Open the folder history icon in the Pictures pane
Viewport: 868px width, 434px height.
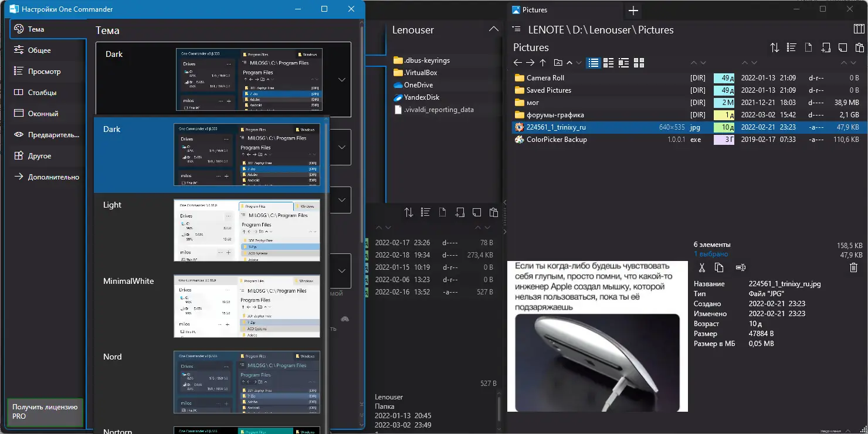tap(558, 63)
